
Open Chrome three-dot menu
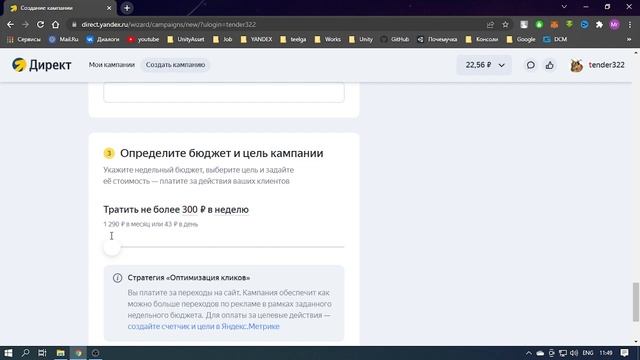pyautogui.click(x=630, y=24)
